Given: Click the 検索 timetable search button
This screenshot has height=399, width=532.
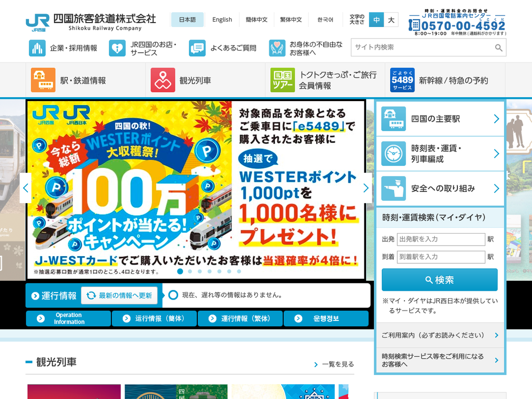Looking at the screenshot, I should tap(439, 280).
